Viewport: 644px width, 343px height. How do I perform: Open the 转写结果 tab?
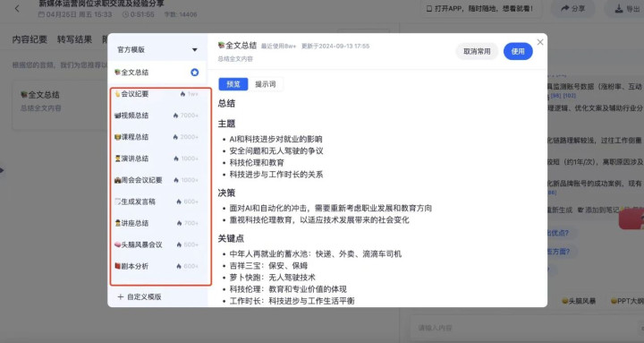click(74, 39)
